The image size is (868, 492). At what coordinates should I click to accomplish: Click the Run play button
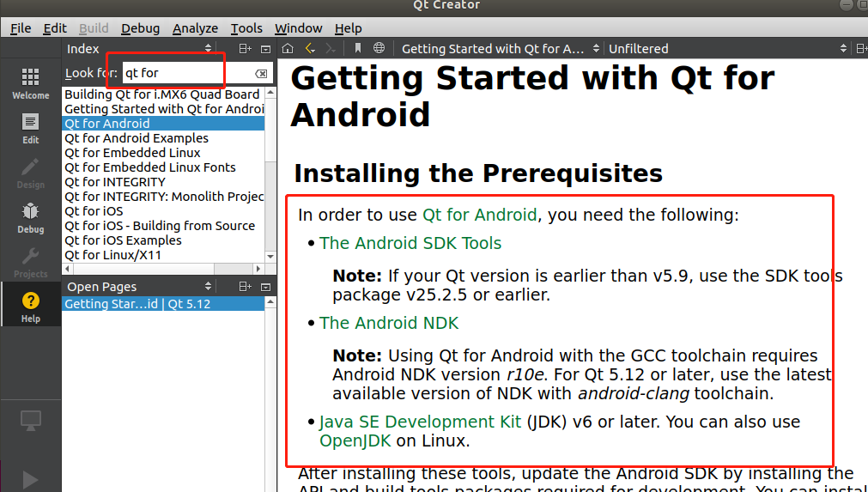(x=30, y=479)
